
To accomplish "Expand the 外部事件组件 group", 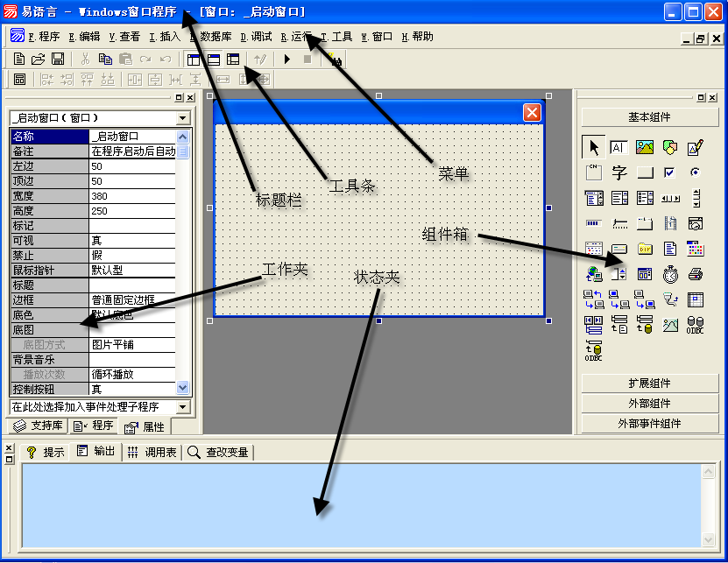I will (649, 423).
